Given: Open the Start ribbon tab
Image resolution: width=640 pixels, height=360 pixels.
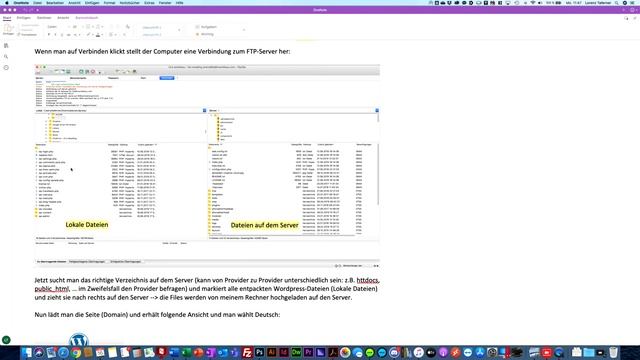Looking at the screenshot, I should [x=7, y=18].
